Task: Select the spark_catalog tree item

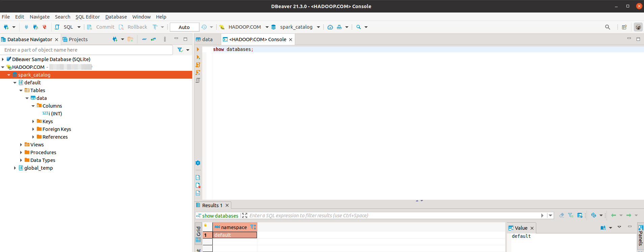Action: (x=34, y=75)
